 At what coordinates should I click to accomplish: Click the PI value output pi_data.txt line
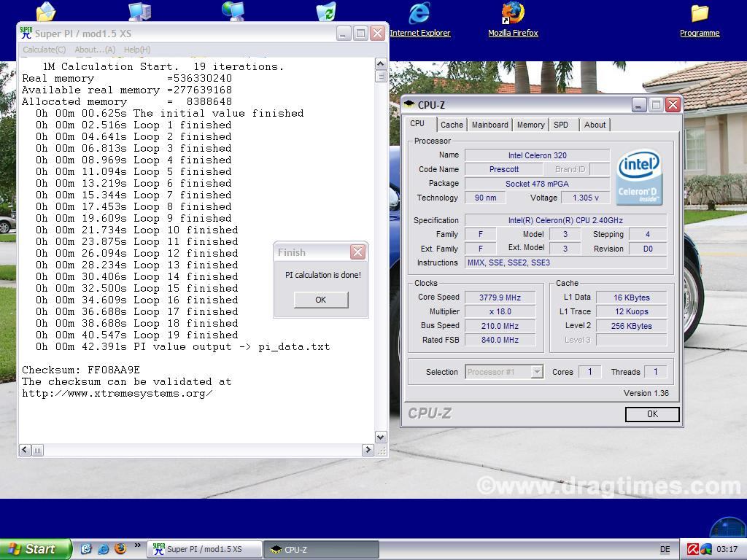[x=182, y=346]
